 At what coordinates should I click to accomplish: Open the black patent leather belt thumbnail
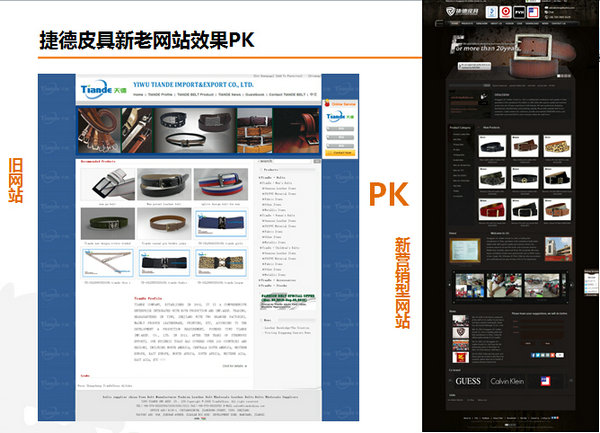[x=164, y=184]
